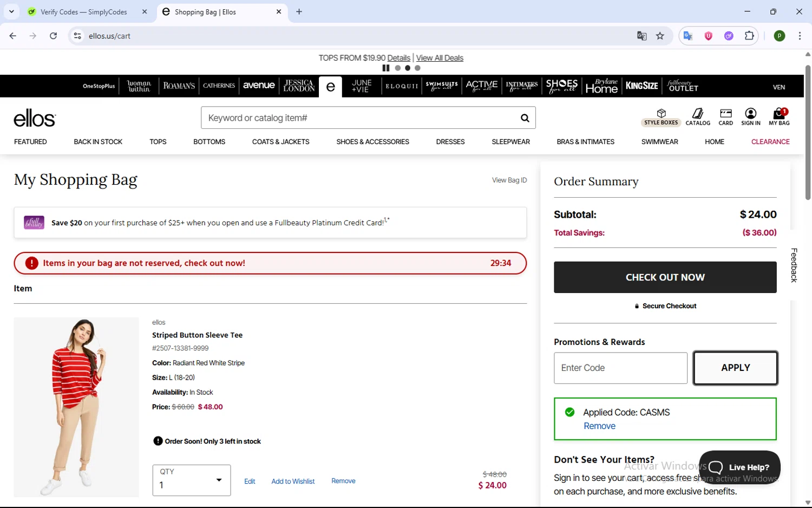Click the translate page icon
The width and height of the screenshot is (812, 508).
[x=641, y=36]
